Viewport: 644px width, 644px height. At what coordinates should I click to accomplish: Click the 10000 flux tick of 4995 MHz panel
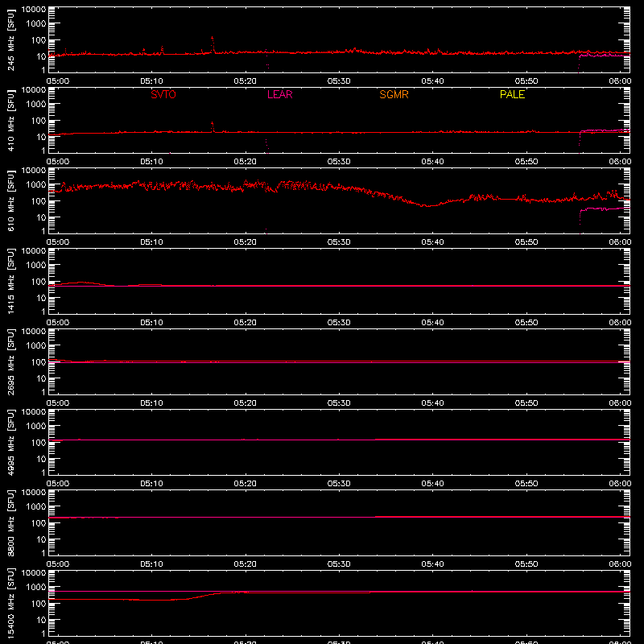tap(34, 412)
